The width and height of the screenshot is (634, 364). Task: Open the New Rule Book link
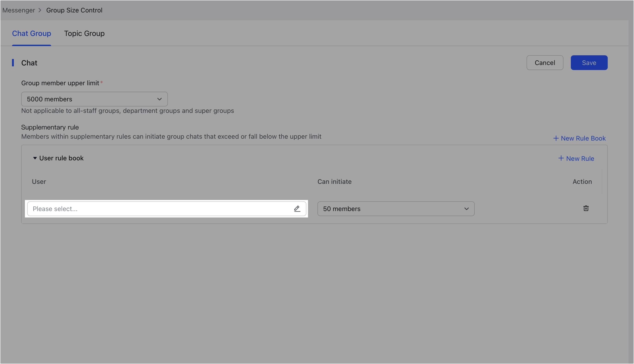[583, 138]
